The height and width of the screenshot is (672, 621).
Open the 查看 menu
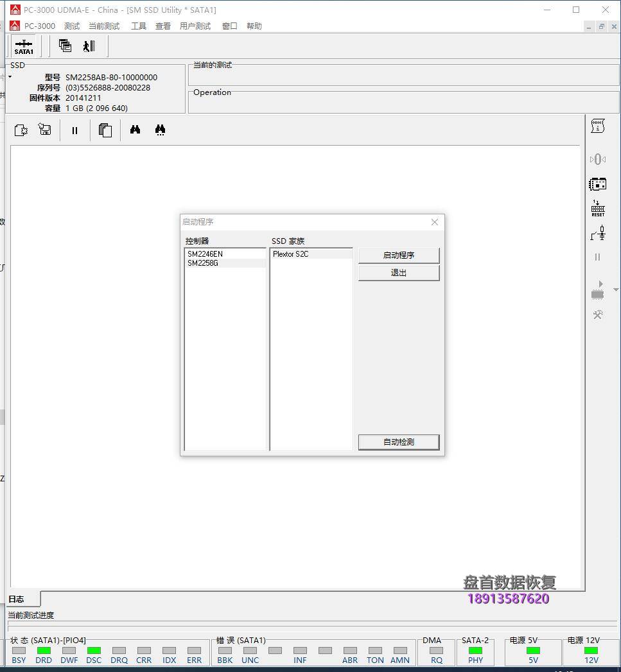pos(163,26)
